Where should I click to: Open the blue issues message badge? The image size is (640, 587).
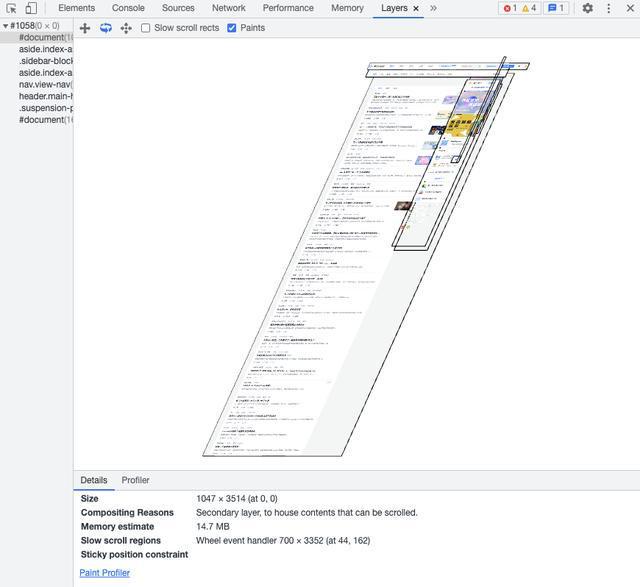point(556,8)
